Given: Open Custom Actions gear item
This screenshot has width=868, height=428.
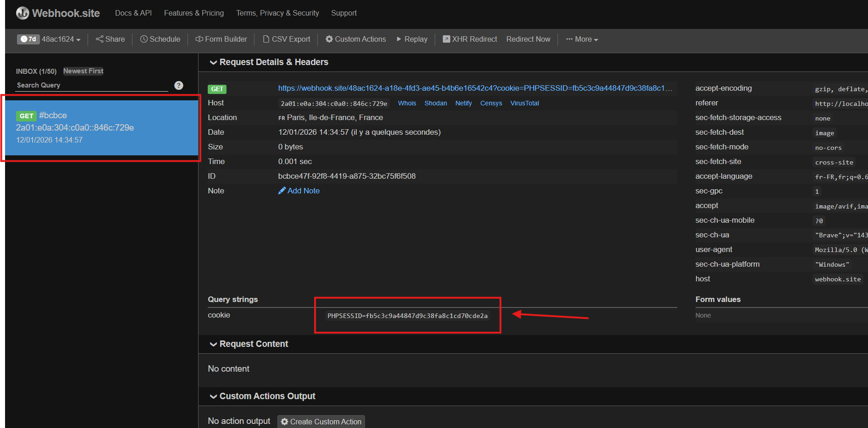Looking at the screenshot, I should click(x=356, y=39).
